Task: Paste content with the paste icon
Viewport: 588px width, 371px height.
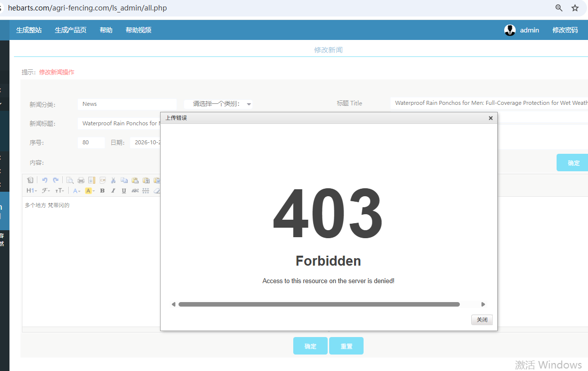Action: (x=135, y=180)
